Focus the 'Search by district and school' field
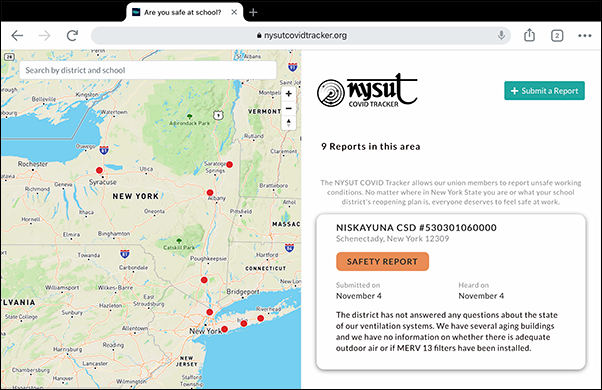602x390 pixels. click(x=148, y=70)
